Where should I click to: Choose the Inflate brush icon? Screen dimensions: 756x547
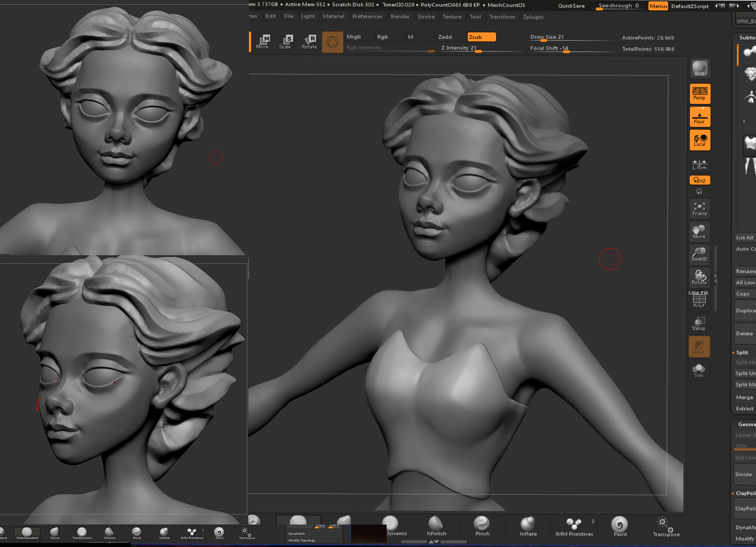point(528,526)
